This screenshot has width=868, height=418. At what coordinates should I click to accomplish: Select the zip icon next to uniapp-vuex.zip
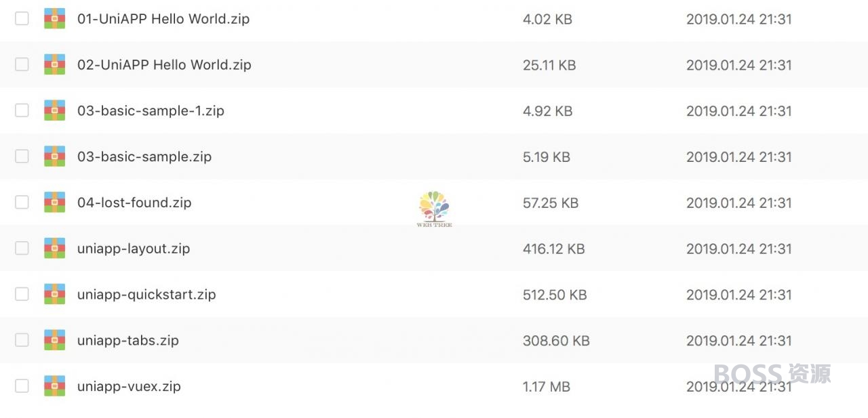54,386
